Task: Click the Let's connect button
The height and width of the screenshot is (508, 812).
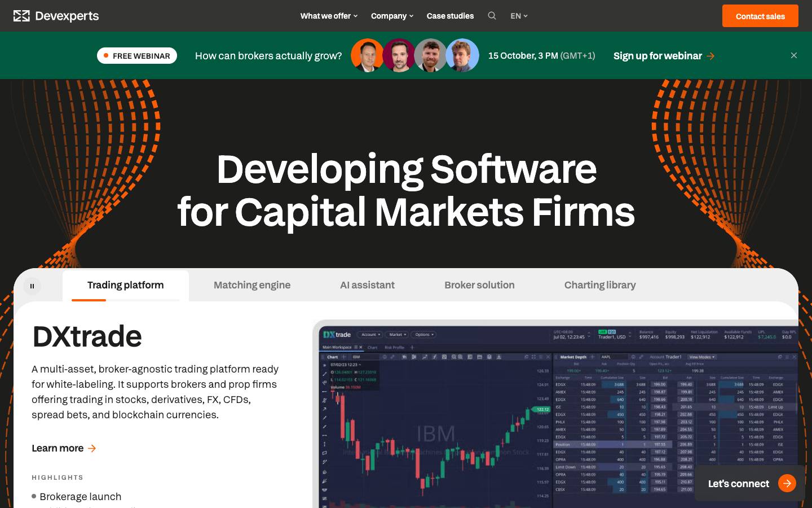Action: 749,483
